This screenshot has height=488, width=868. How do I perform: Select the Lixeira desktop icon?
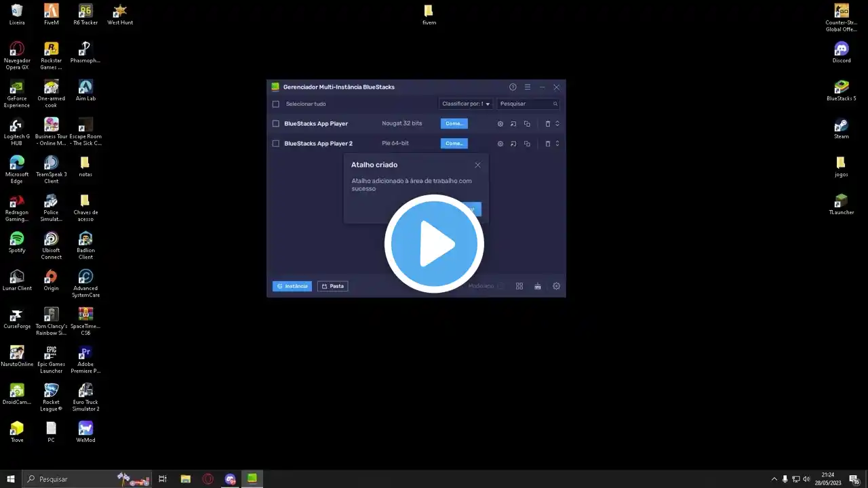pos(17,14)
